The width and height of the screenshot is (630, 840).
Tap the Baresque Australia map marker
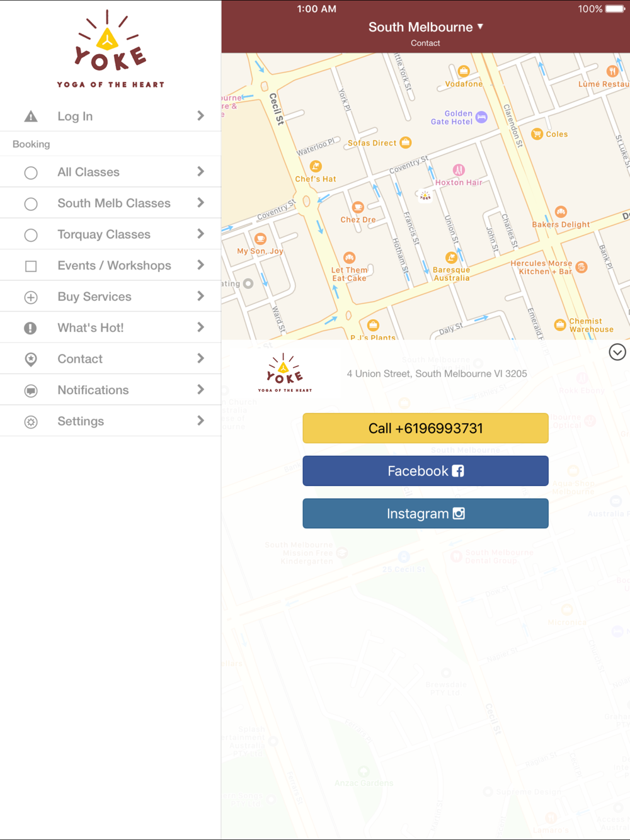(451, 258)
